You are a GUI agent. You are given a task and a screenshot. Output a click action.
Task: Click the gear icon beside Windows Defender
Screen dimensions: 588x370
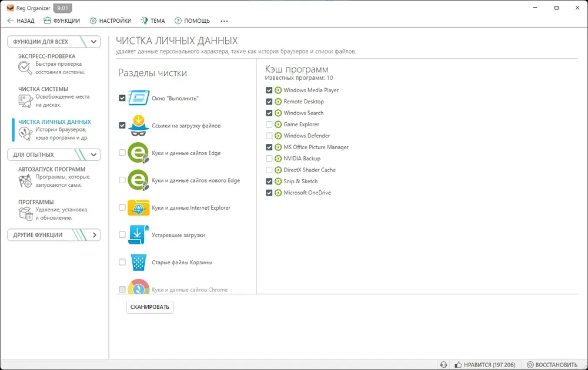point(278,136)
